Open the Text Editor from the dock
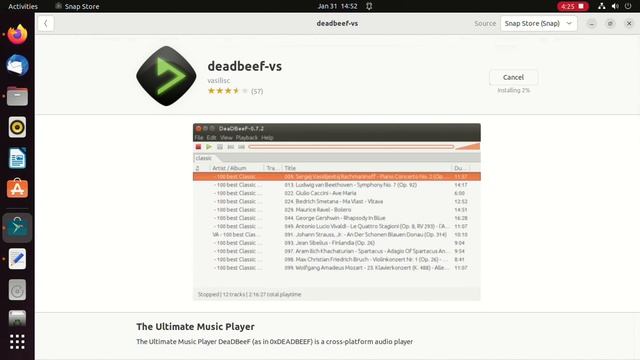The width and height of the screenshot is (640, 360). (17, 259)
